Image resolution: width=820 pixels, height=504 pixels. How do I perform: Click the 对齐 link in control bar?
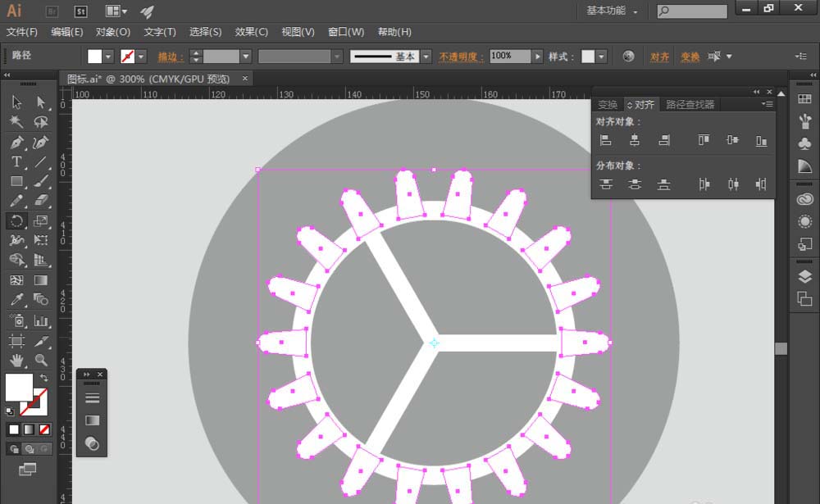coord(659,57)
